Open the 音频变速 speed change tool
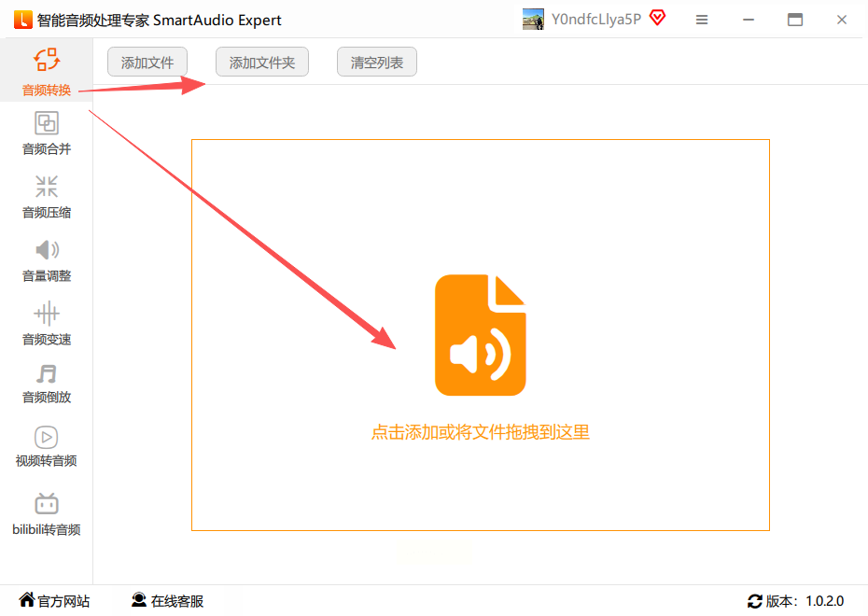This screenshot has width=868, height=616. pos(47,314)
